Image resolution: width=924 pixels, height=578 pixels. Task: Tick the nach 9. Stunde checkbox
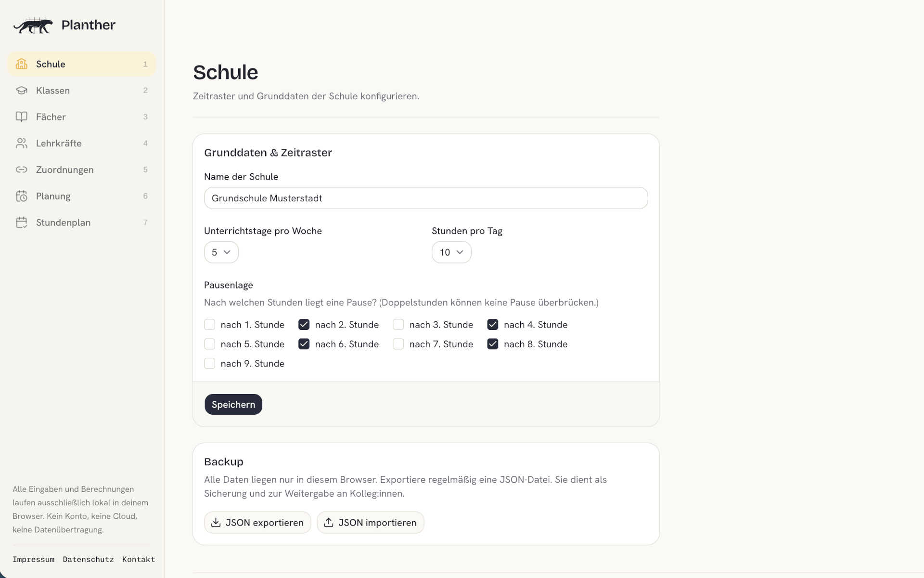tap(209, 364)
